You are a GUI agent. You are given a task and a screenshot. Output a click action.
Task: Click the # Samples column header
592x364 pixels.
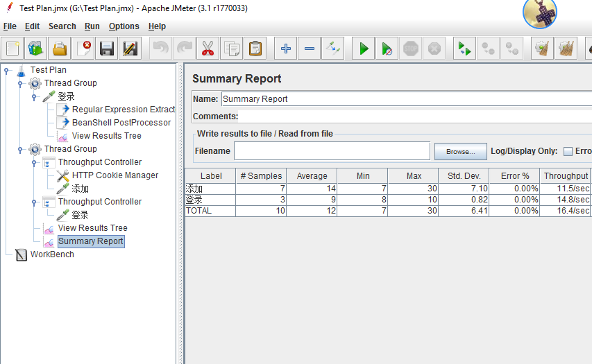[x=261, y=176]
